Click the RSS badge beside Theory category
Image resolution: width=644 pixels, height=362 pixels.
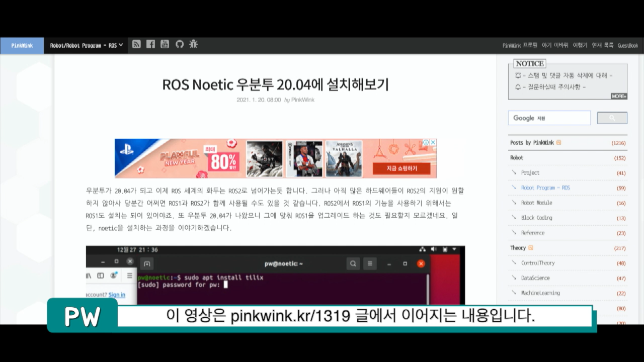pyautogui.click(x=531, y=248)
